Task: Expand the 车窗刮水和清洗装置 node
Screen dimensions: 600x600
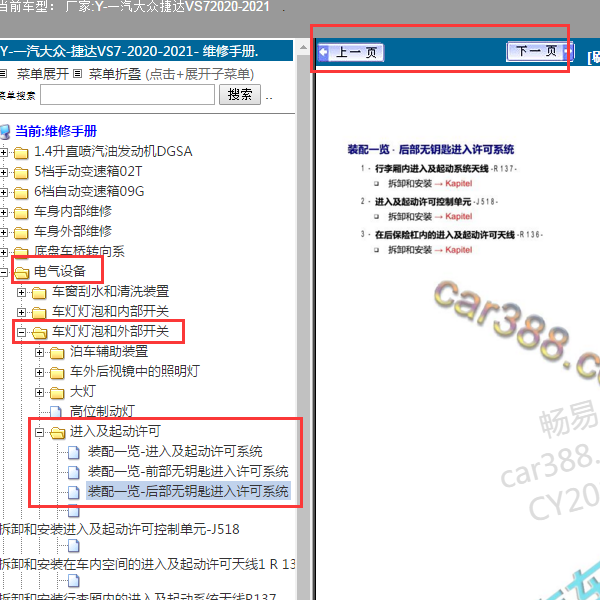Action: [x=21, y=292]
